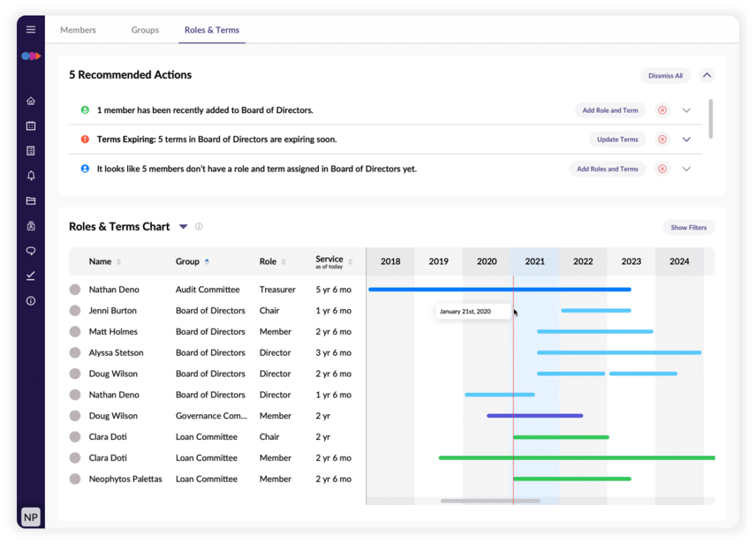Click the Home icon in sidebar

pos(30,101)
